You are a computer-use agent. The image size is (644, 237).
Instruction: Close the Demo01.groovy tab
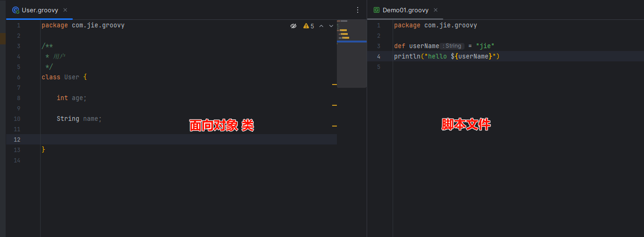tap(436, 10)
